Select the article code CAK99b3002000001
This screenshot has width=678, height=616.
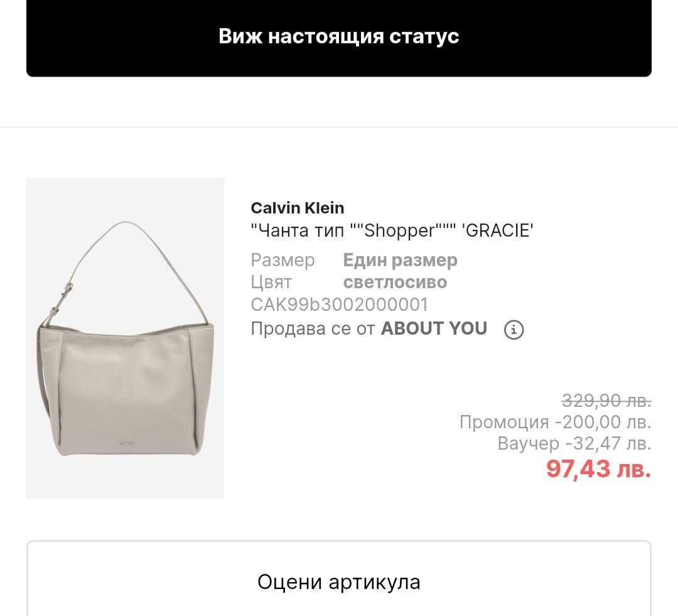339,305
